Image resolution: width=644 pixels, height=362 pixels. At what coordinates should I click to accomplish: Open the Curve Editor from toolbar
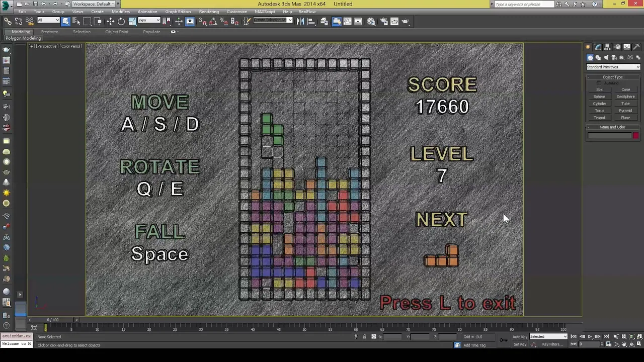(x=348, y=21)
